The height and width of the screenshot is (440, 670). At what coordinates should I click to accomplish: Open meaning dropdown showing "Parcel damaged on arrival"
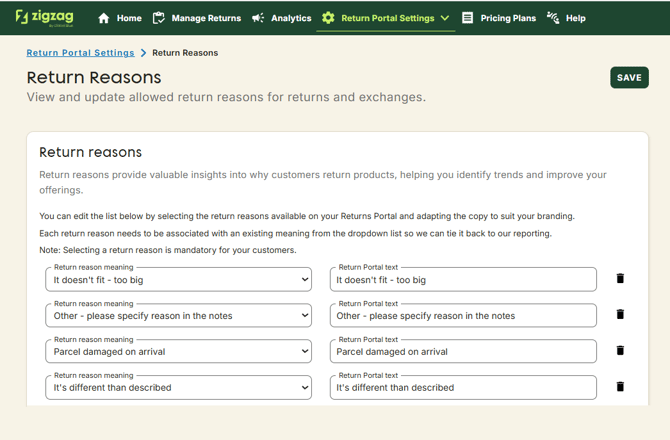pyautogui.click(x=179, y=352)
